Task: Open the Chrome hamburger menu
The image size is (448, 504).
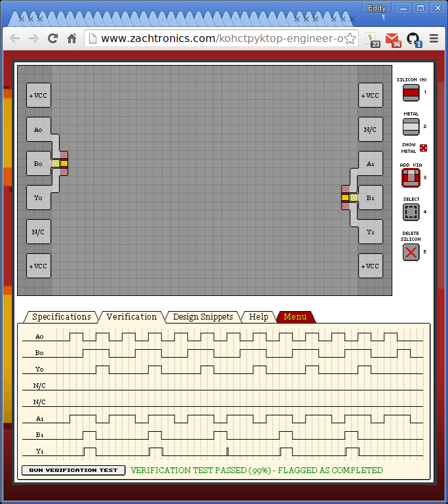Action: click(x=434, y=39)
